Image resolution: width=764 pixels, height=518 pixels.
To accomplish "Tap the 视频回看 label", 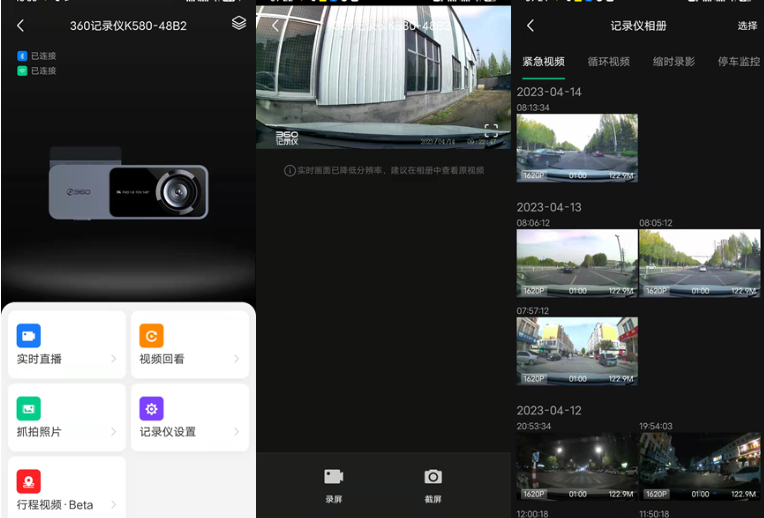I will [x=162, y=359].
